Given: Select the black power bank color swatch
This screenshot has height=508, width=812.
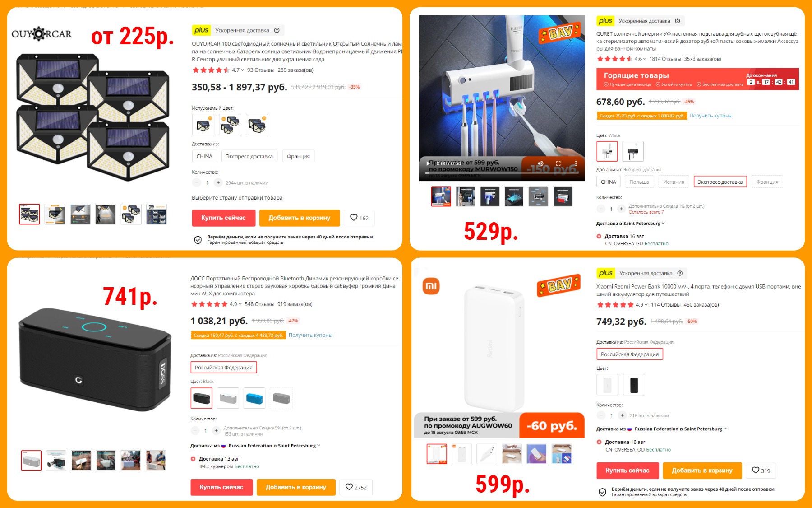Looking at the screenshot, I should pyautogui.click(x=634, y=385).
